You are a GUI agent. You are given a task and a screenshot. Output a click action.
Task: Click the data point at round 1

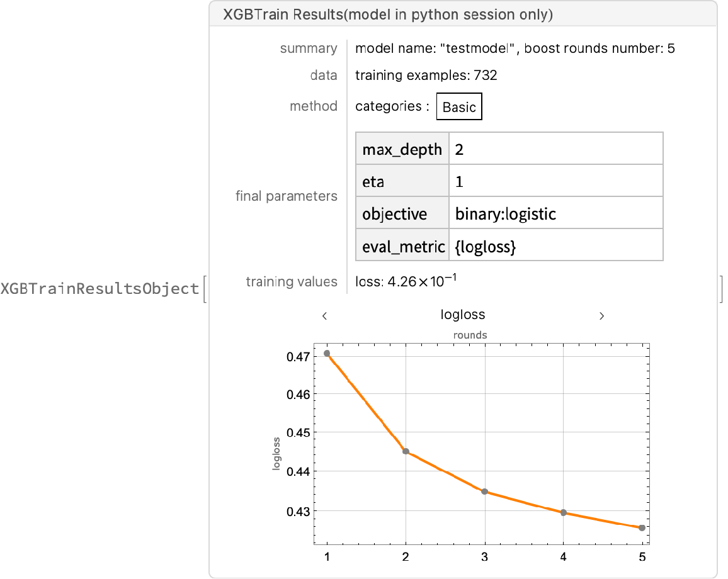(327, 354)
